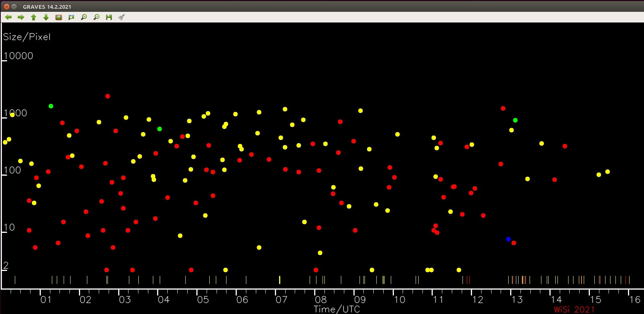644x314 pixels.
Task: Click the green up arrow toolbar icon
Action: pyautogui.click(x=34, y=17)
